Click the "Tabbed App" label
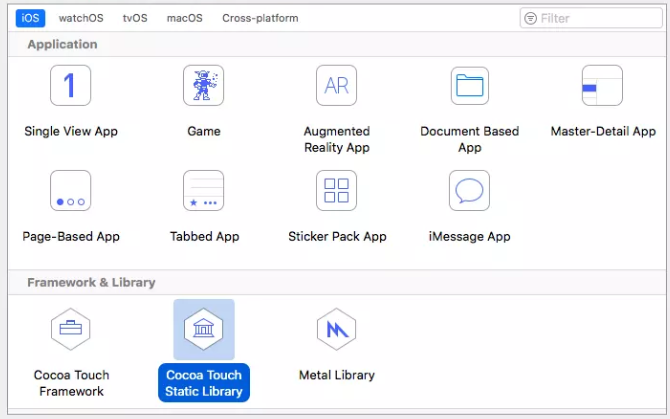The height and width of the screenshot is (419, 670). tap(204, 236)
